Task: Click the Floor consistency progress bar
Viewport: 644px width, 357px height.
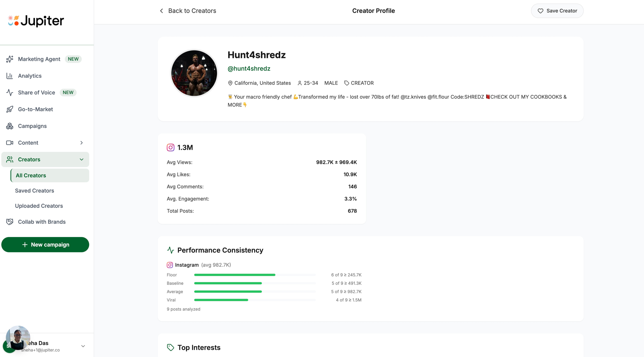Action: click(255, 275)
